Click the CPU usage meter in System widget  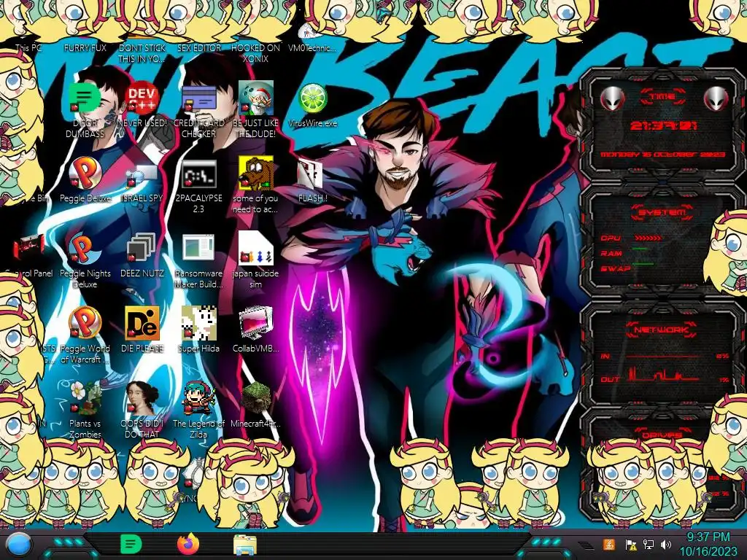pyautogui.click(x=649, y=238)
